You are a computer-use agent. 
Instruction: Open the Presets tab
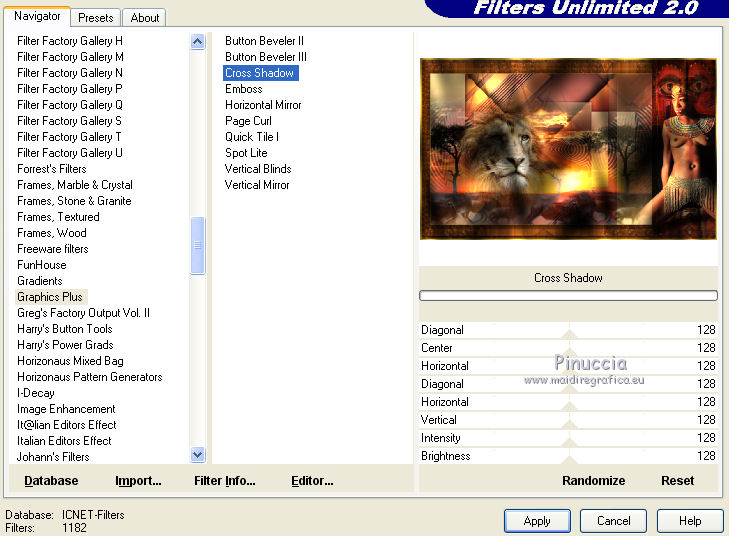[x=96, y=18]
